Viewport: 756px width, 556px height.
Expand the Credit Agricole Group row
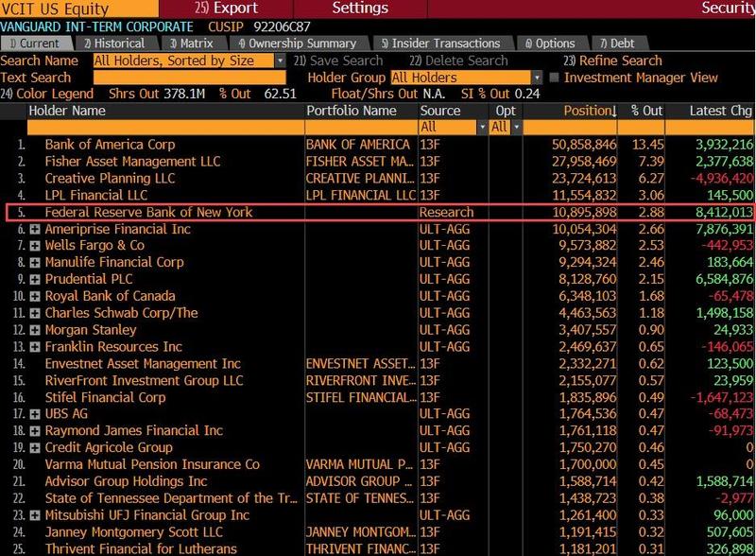click(x=35, y=448)
